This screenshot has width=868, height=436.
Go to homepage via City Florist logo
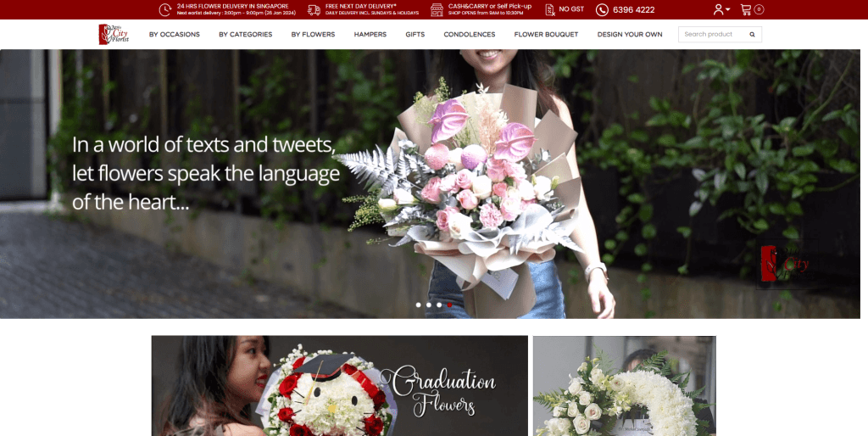114,34
